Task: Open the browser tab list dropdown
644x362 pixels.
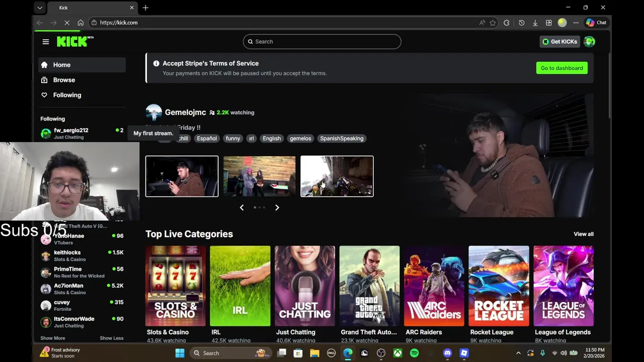Action: click(x=40, y=8)
